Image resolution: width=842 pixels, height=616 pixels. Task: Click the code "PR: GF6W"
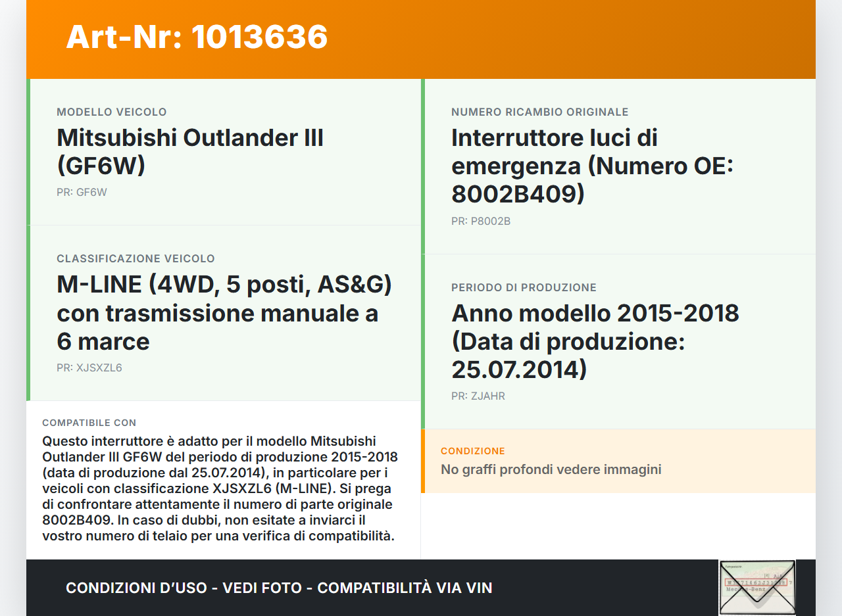(x=82, y=193)
